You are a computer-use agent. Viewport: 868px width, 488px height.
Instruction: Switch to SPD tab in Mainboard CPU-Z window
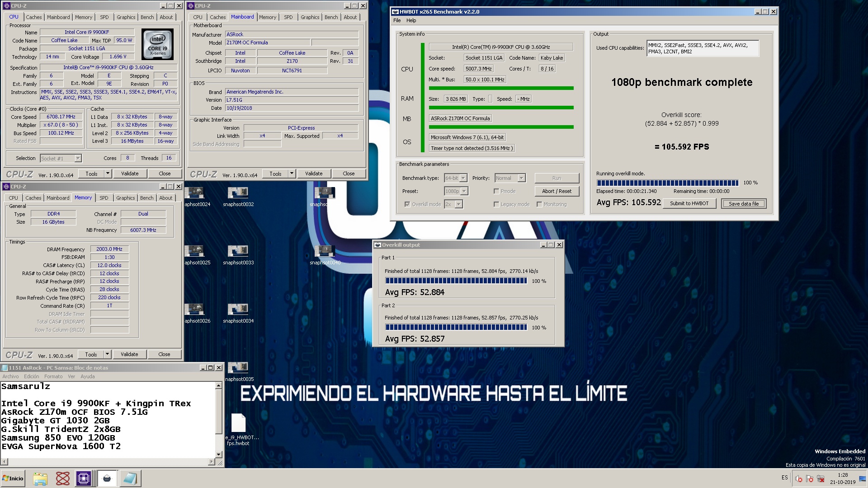click(288, 17)
